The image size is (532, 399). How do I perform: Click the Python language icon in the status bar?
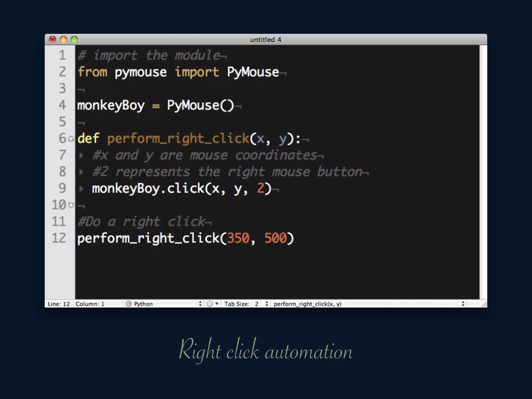(x=128, y=304)
